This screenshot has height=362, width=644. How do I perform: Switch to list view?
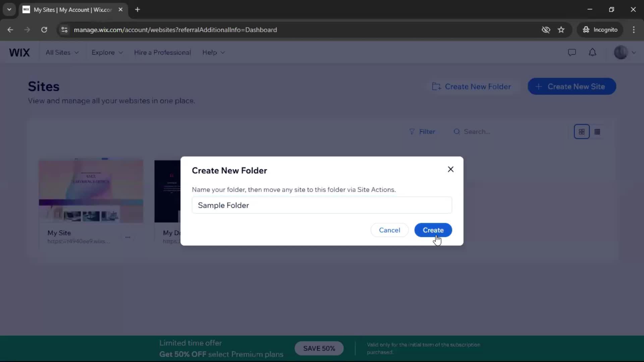click(597, 132)
